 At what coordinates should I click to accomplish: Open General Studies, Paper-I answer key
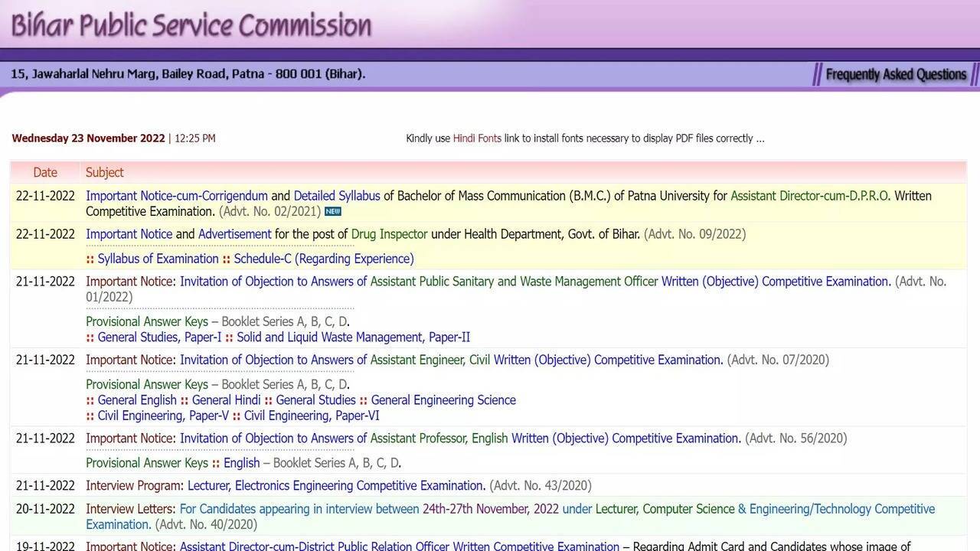point(159,337)
